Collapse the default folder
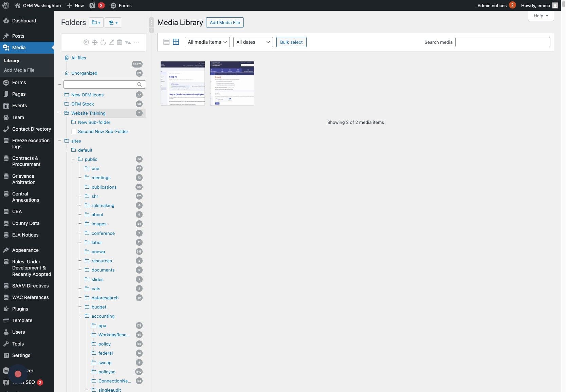Viewport: 566px width, 392px height. 67,150
